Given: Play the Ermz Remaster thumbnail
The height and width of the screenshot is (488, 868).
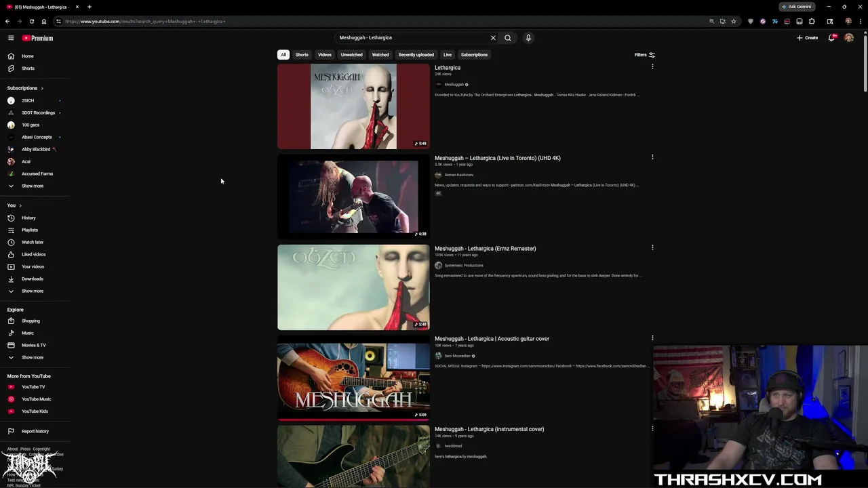Looking at the screenshot, I should pyautogui.click(x=353, y=287).
